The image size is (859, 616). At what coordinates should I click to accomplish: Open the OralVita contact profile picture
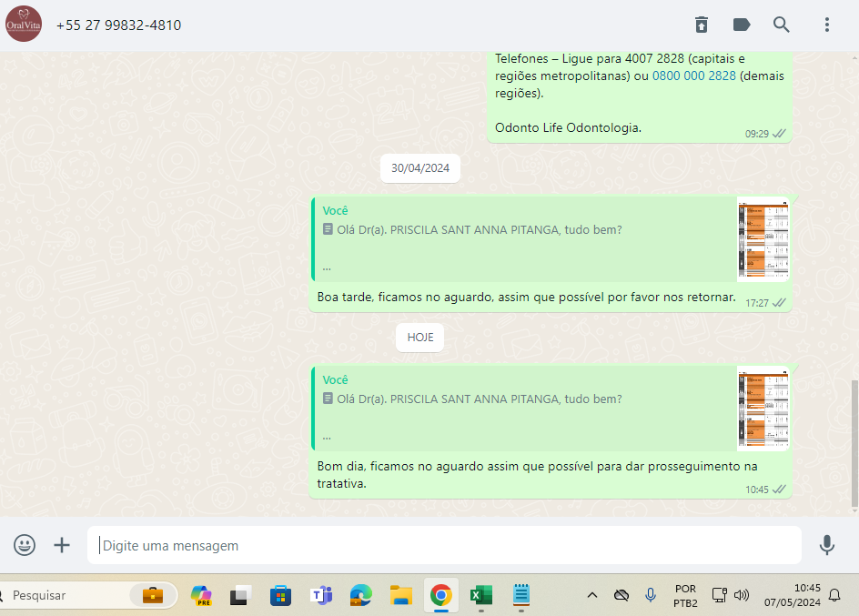24,24
